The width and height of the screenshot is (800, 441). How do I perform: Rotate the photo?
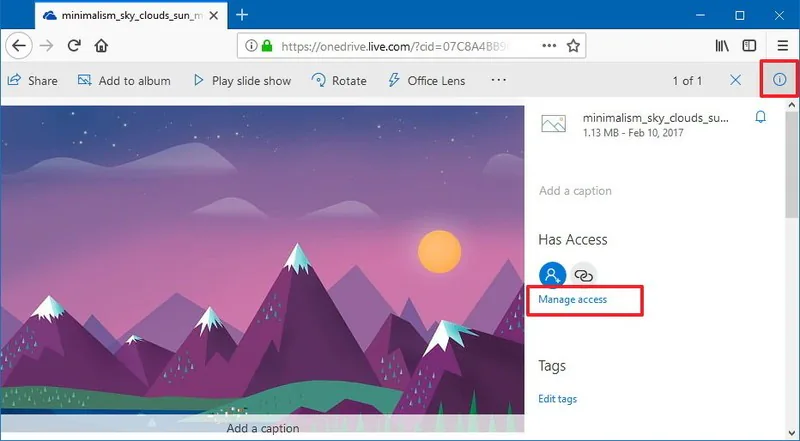pos(339,81)
